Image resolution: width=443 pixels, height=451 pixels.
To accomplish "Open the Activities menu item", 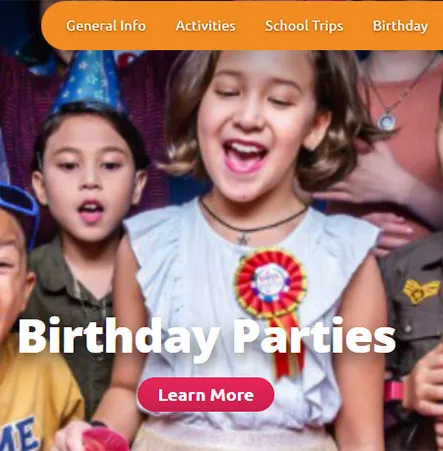I will tap(206, 26).
